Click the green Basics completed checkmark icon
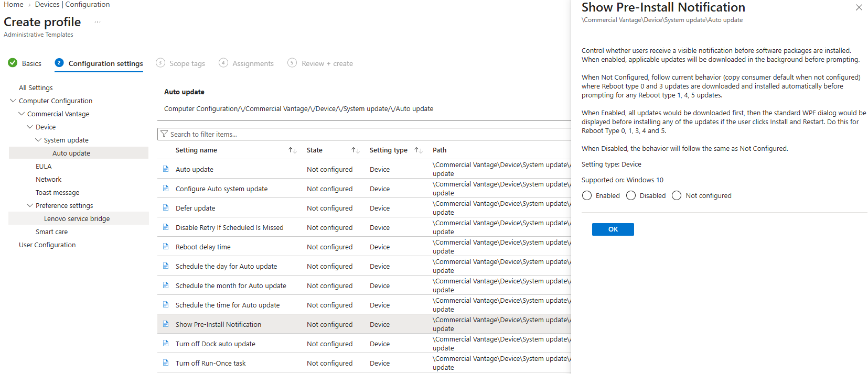The image size is (868, 374). point(13,63)
